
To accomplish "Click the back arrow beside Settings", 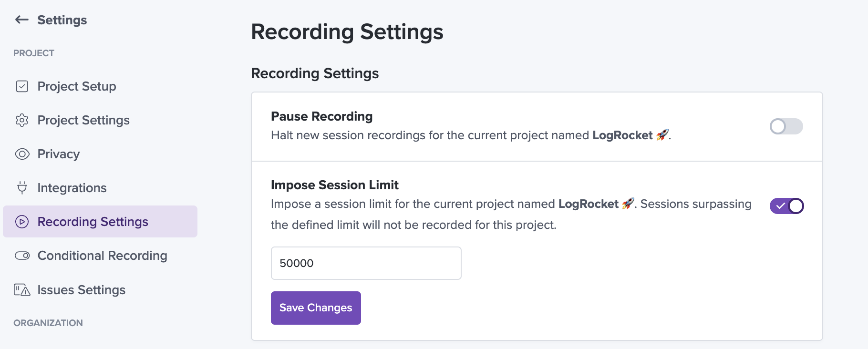I will pos(22,20).
